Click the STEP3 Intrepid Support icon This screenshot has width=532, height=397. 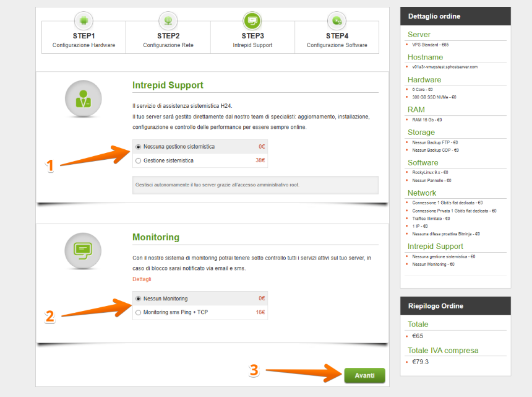[252, 20]
